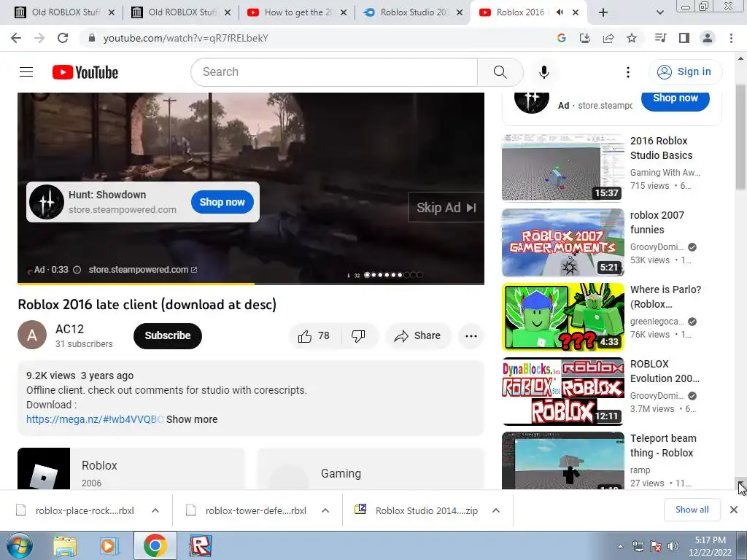Switch to second Old ROBLOX Stuff tab
Image resolution: width=747 pixels, height=560 pixels.
tap(181, 12)
